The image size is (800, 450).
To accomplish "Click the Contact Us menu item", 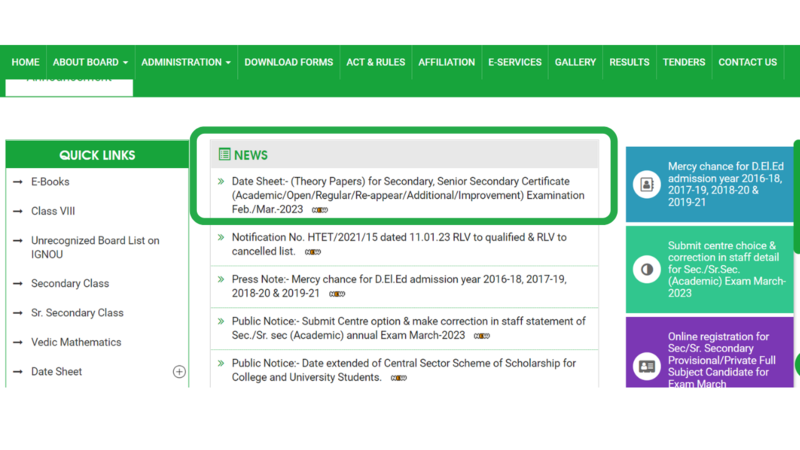I will coord(747,62).
